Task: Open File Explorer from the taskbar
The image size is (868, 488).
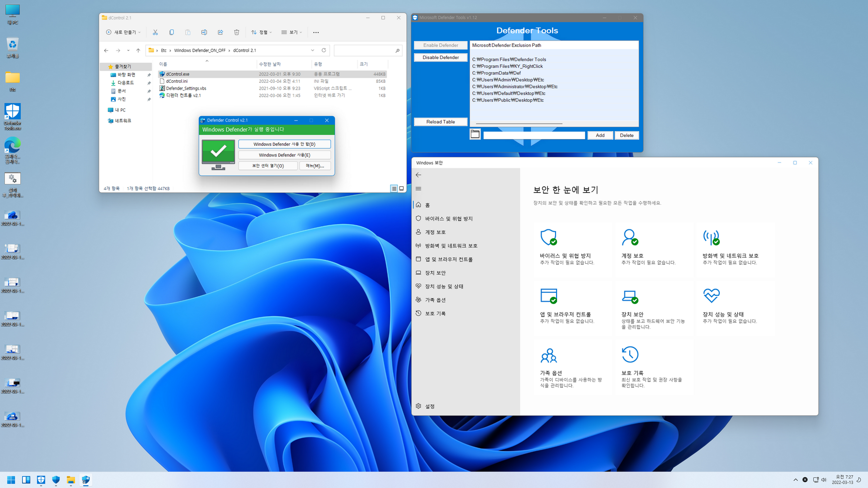Action: tap(71, 480)
